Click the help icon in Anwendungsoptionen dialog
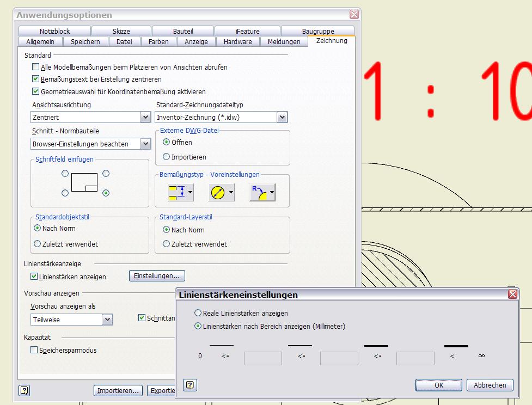532x405 pixels. click(25, 390)
